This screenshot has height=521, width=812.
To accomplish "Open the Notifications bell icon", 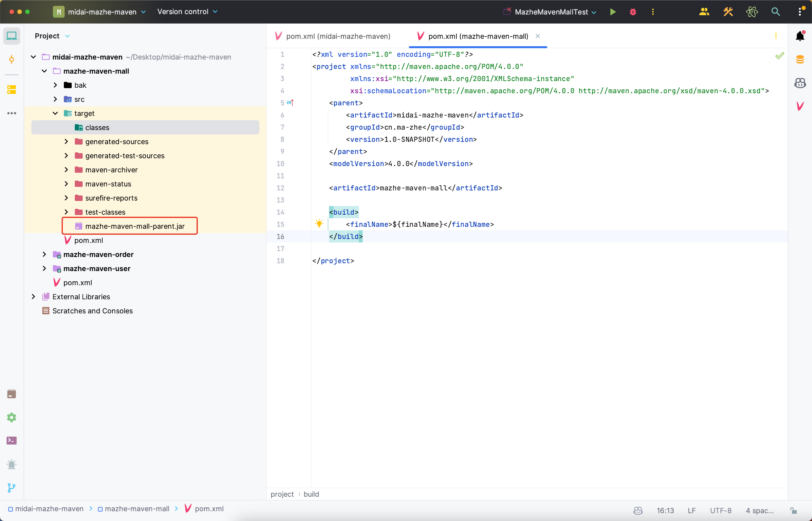I will click(800, 36).
